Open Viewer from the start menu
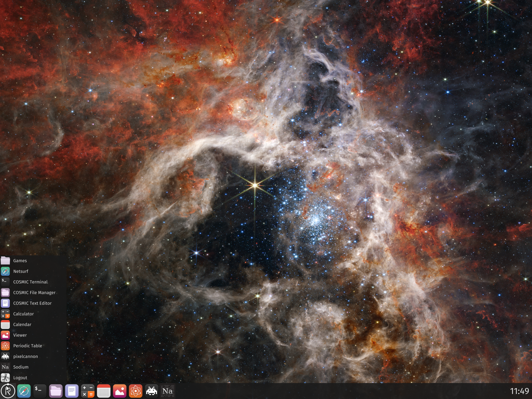This screenshot has height=399, width=532. [33, 335]
